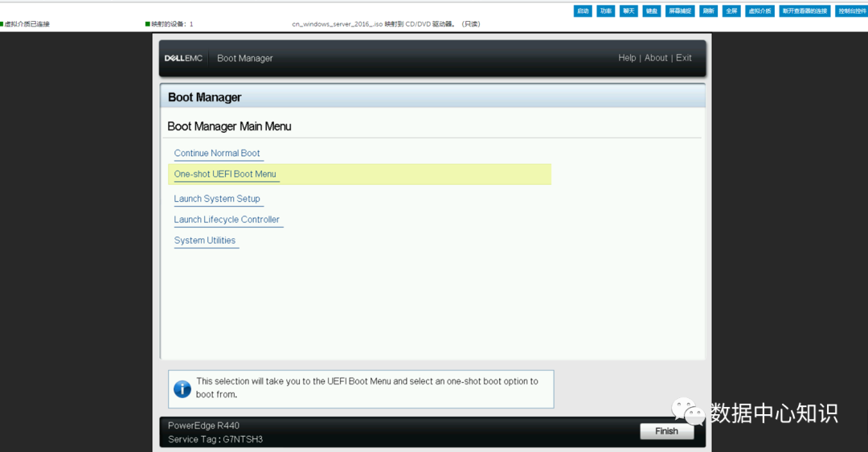The height and width of the screenshot is (452, 868).
Task: Click the Dell EMC logo
Action: point(183,58)
